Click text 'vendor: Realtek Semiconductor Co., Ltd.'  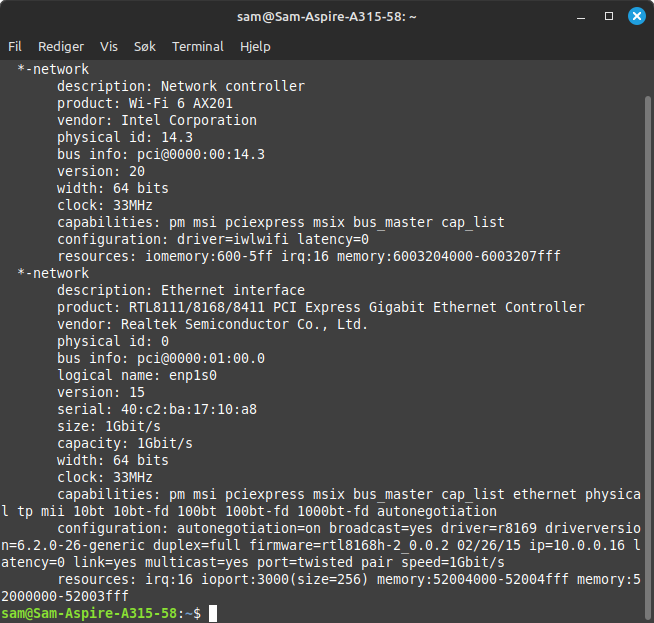[213, 324]
